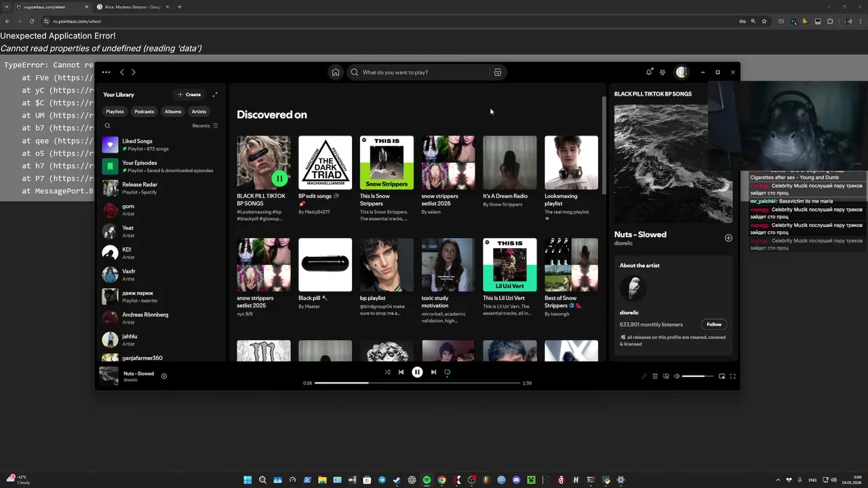
Task: Open Friend Activity icon
Action: point(663,72)
